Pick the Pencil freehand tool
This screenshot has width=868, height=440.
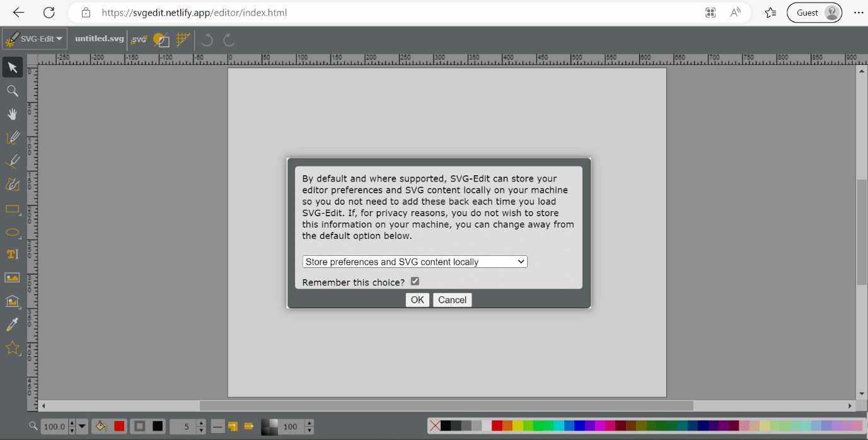(x=12, y=137)
